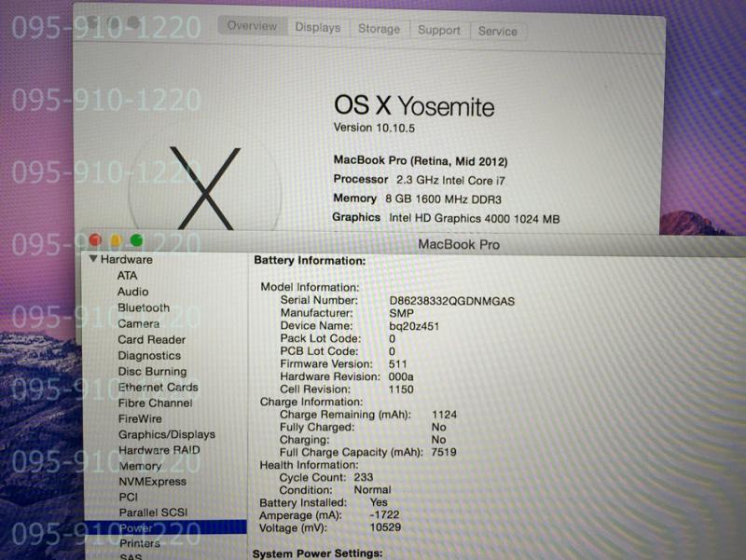Image resolution: width=746 pixels, height=560 pixels.
Task: Open the FireWire entry
Action: [x=140, y=418]
